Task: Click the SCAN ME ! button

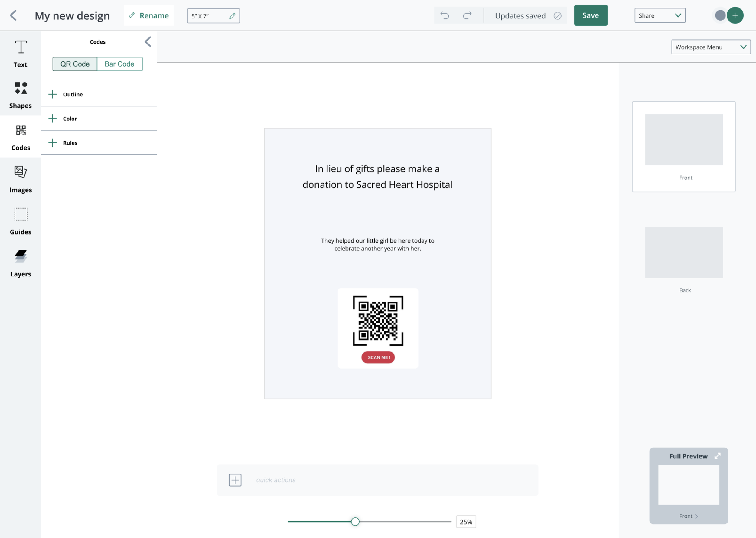Action: 378,357
